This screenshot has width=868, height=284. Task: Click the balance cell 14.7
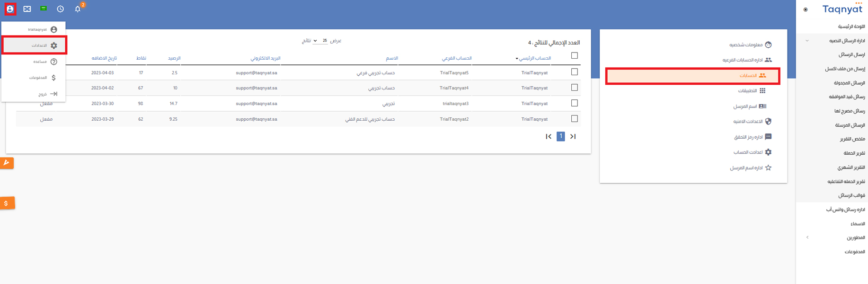(x=173, y=103)
